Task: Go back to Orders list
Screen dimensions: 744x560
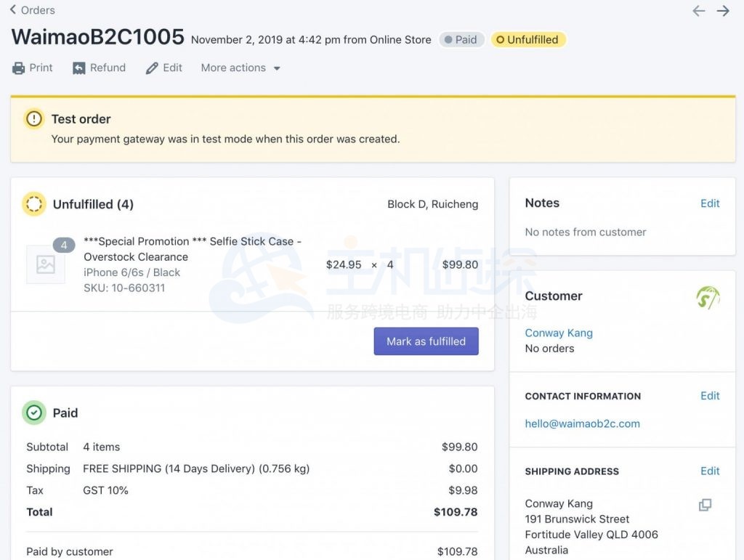Action: coord(32,10)
